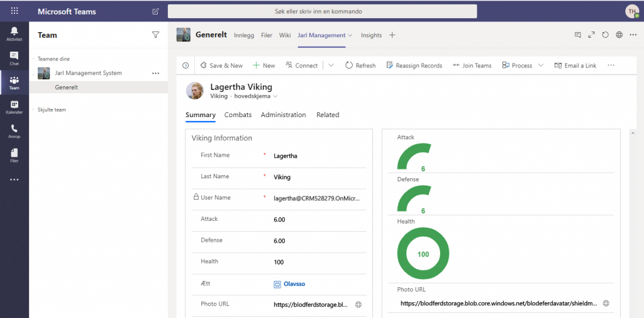Collapse Teamene dine section
This screenshot has height=318, width=644.
34,59
